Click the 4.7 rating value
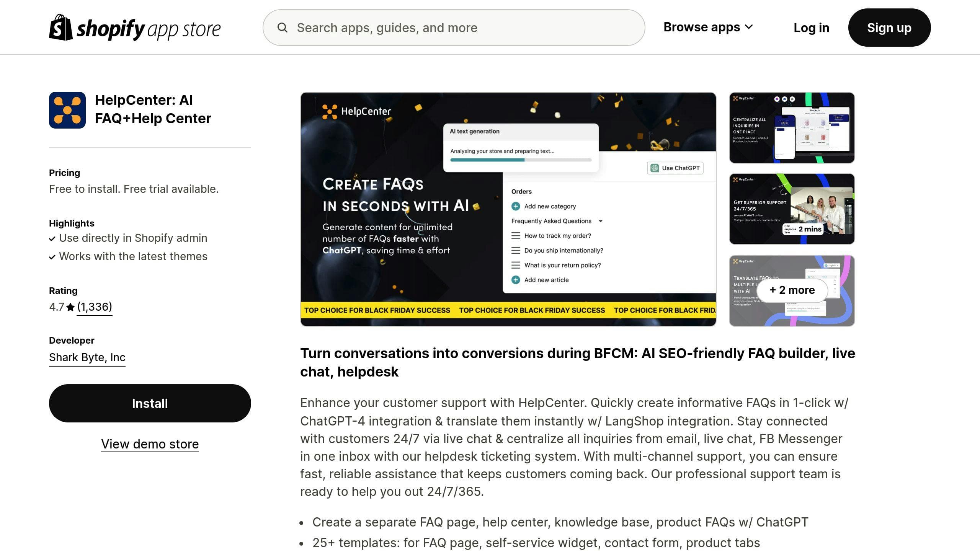 click(x=57, y=307)
